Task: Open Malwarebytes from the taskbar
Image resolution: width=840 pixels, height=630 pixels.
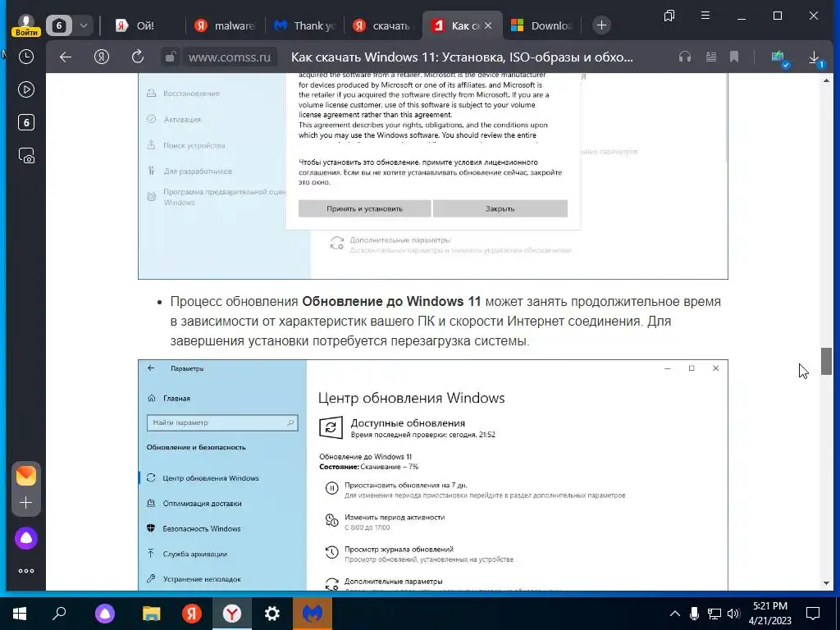Action: tap(313, 614)
